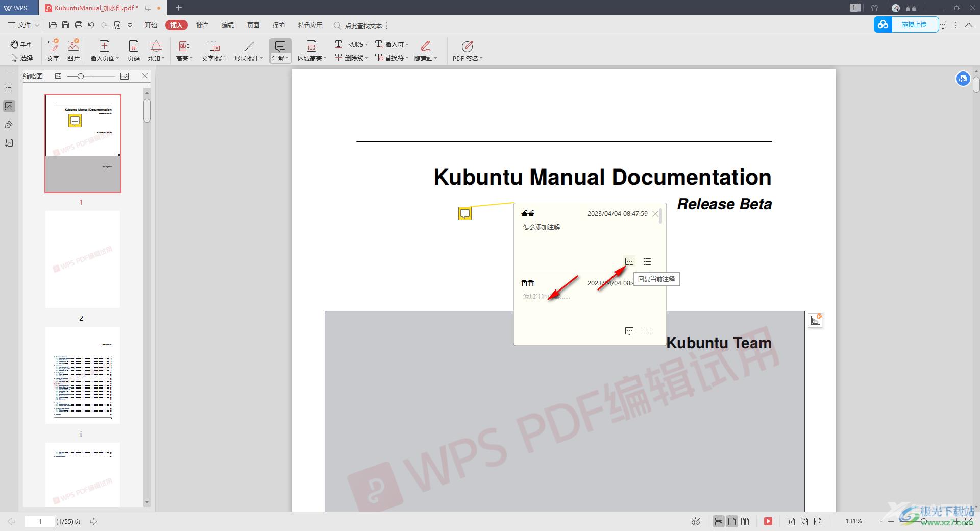Image resolution: width=980 pixels, height=531 pixels.
Task: Switch to the 编辑 tab
Action: pyautogui.click(x=228, y=25)
